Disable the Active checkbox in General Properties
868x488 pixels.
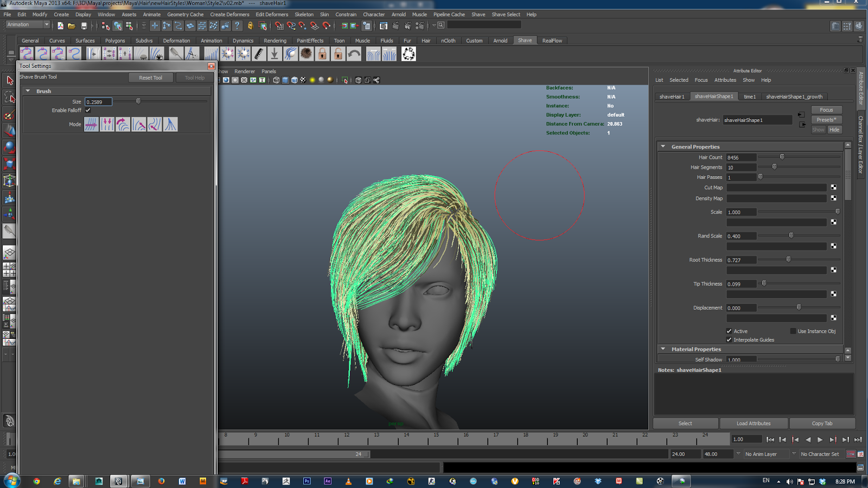730,331
